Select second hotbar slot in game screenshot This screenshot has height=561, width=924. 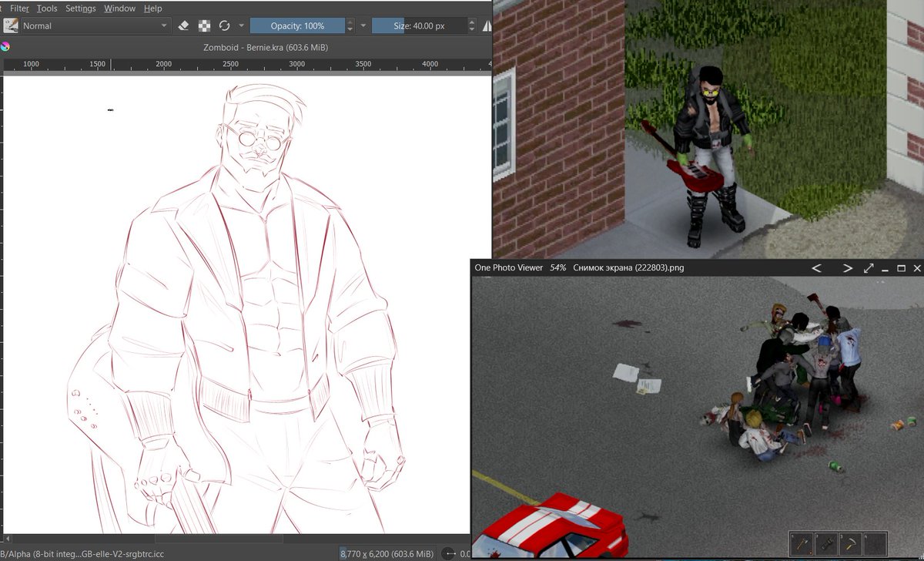826,543
